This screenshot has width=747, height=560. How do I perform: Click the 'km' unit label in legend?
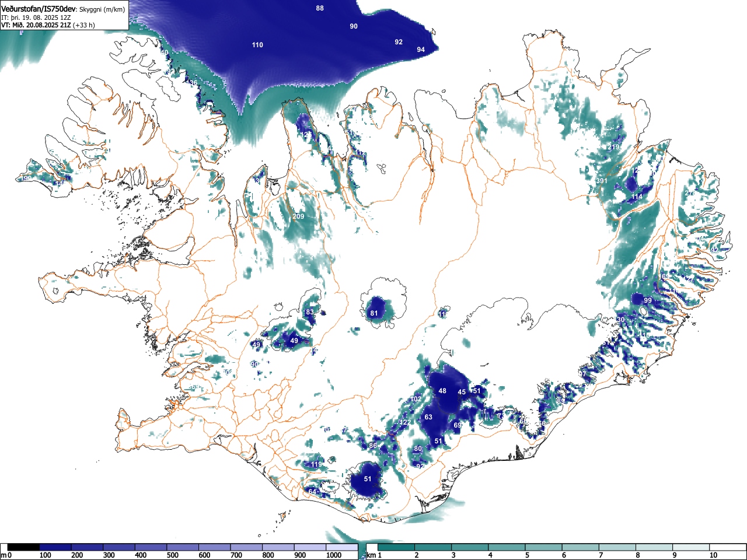[371, 555]
